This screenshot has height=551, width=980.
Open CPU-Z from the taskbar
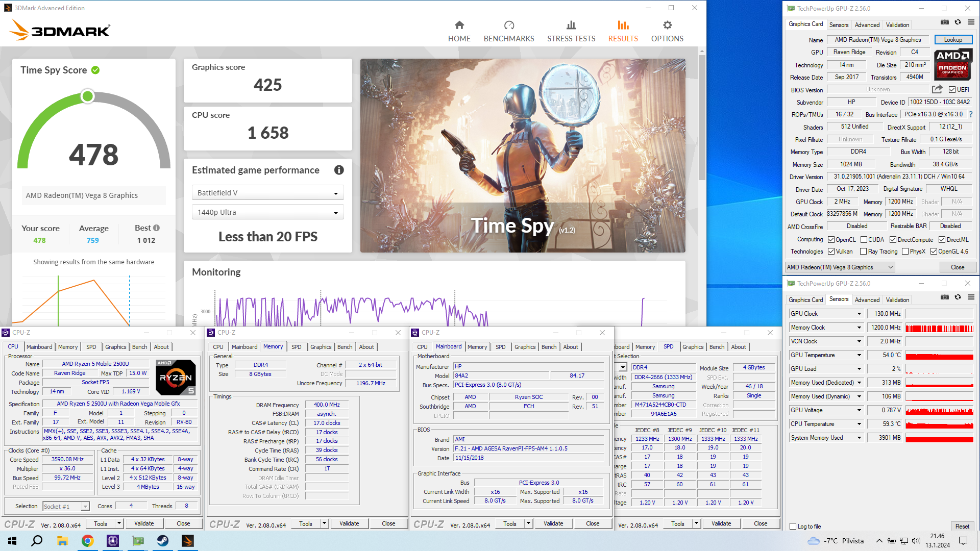tap(112, 541)
